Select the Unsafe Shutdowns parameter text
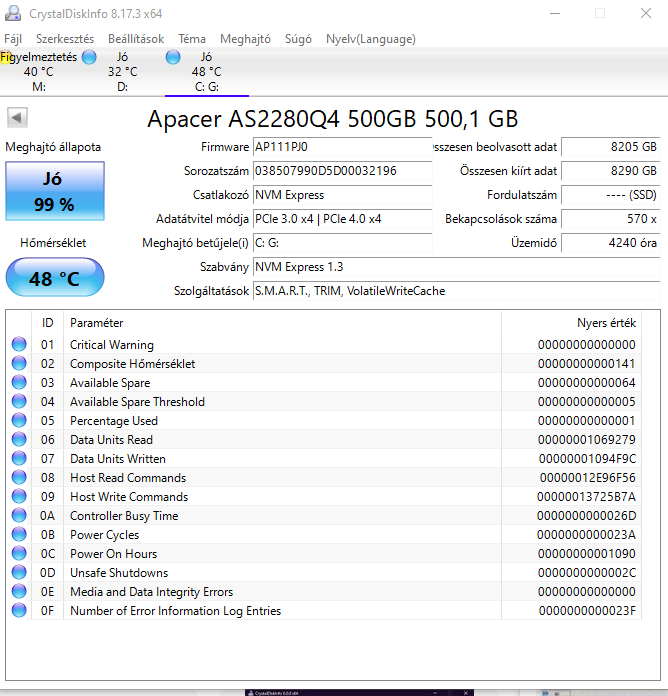 (x=119, y=573)
